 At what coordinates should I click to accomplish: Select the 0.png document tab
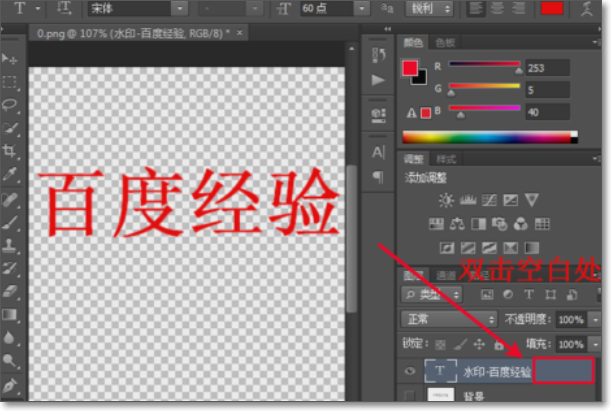click(x=139, y=34)
